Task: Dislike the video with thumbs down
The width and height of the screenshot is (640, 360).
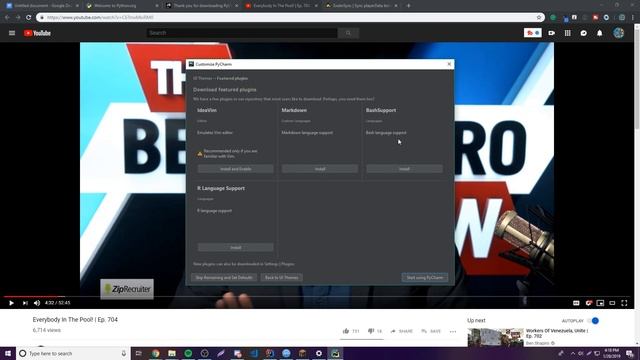Action: [371, 331]
